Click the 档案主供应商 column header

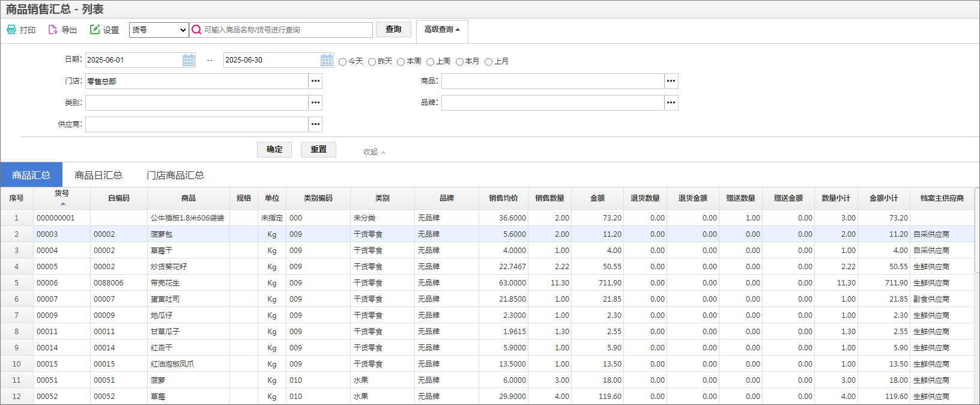[942, 198]
